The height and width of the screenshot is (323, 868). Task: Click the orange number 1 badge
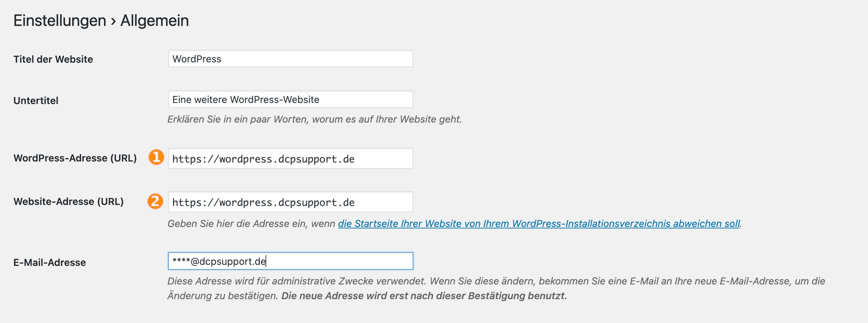[x=156, y=157]
